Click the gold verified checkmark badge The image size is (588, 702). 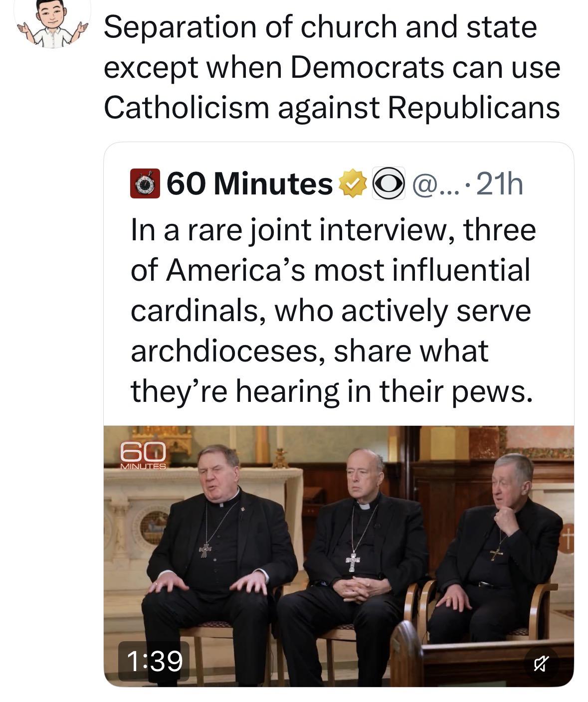(x=353, y=184)
